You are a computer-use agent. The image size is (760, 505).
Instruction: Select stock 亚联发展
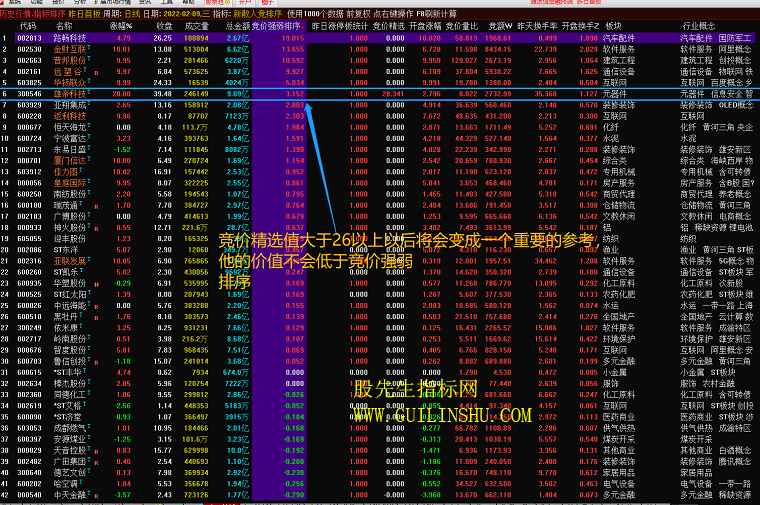point(69,261)
